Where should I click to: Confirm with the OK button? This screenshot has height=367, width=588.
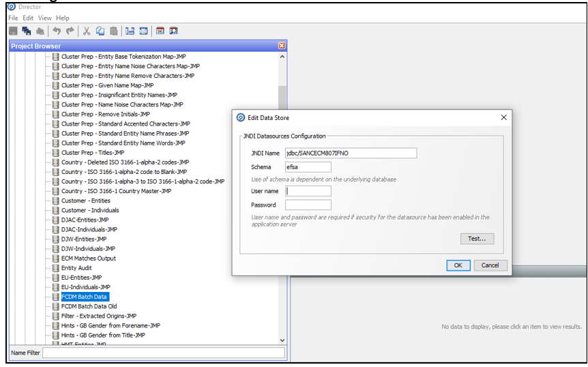coord(458,265)
